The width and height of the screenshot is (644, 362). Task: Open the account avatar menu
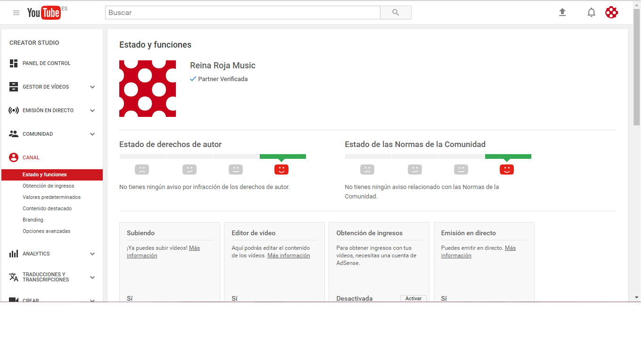(x=611, y=13)
